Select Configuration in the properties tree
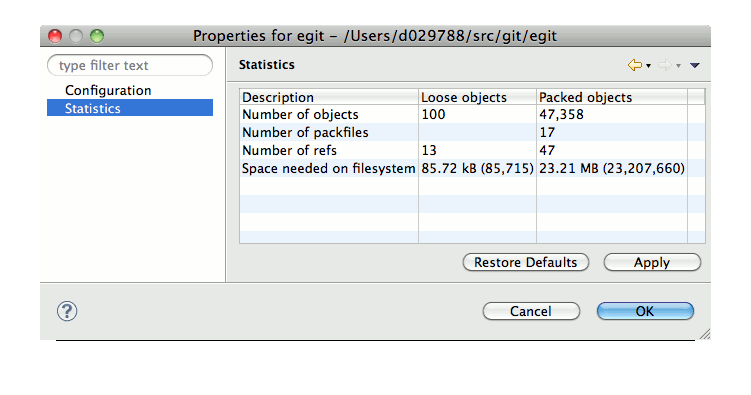 click(108, 90)
